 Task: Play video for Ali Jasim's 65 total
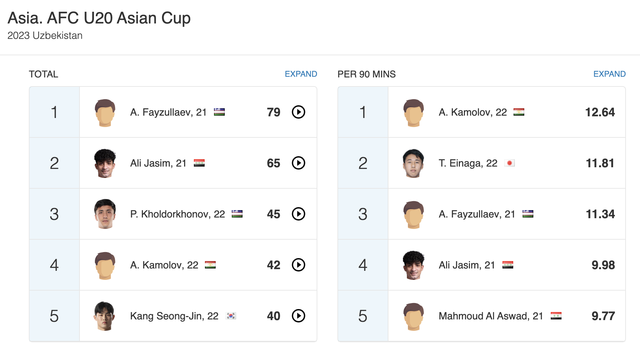pyautogui.click(x=298, y=163)
